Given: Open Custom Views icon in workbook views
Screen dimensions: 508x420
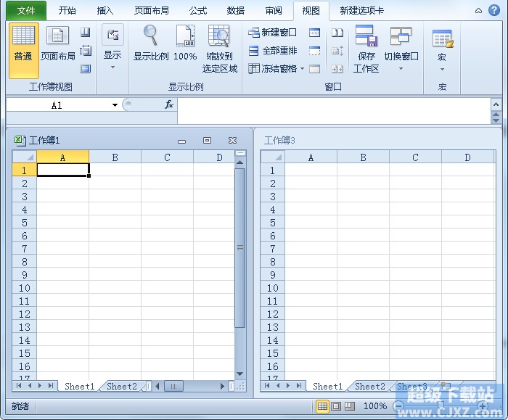Looking at the screenshot, I should pos(86,51).
